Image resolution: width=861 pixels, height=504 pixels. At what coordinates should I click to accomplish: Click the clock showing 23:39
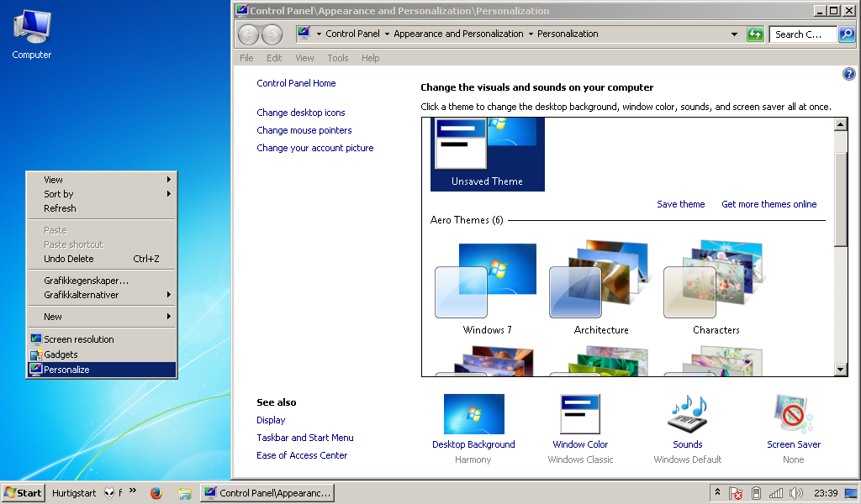pyautogui.click(x=826, y=493)
